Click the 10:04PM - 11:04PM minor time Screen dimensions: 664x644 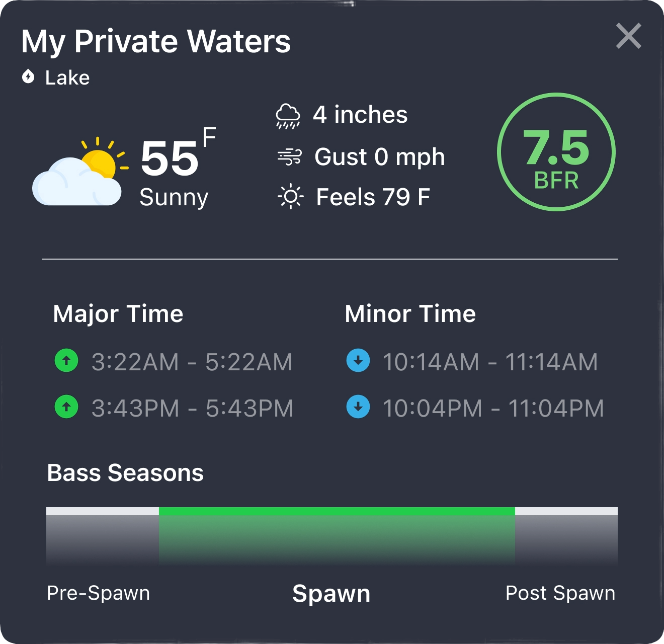point(493,408)
